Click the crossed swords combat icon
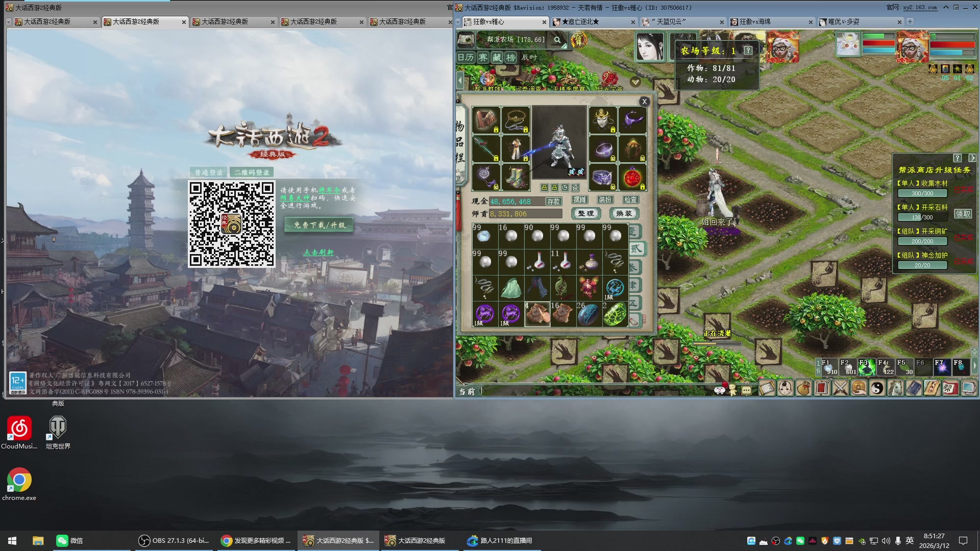Viewport: 980px width, 551px height. pyautogui.click(x=840, y=389)
